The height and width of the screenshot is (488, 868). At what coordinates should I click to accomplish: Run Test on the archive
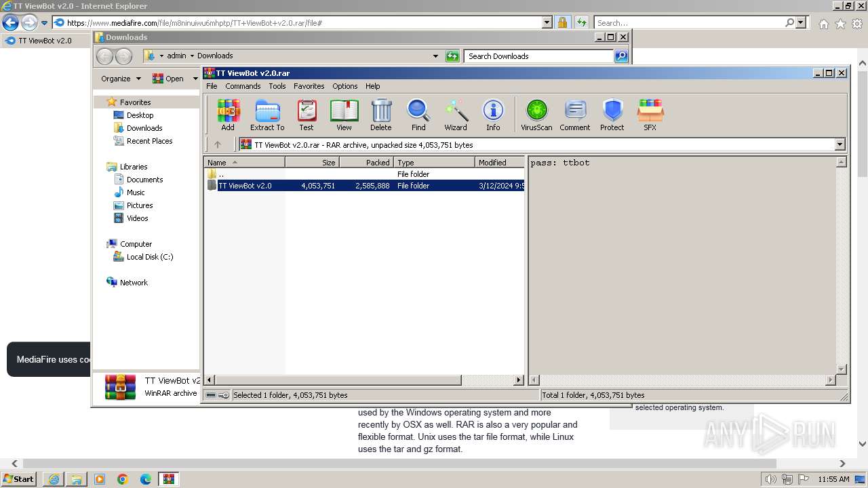[307, 115]
